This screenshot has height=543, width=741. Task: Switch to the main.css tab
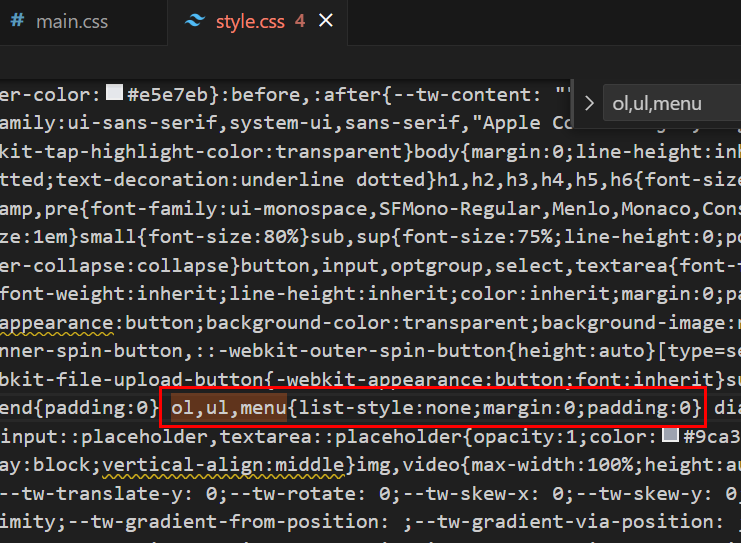point(71,21)
